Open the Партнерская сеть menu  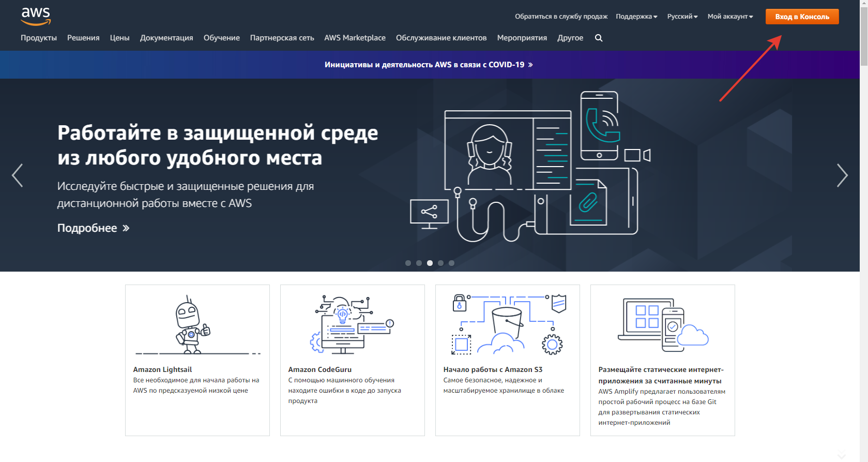pyautogui.click(x=282, y=38)
